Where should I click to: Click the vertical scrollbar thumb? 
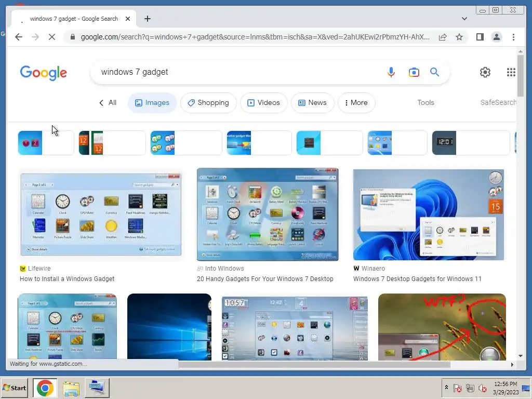point(521,76)
